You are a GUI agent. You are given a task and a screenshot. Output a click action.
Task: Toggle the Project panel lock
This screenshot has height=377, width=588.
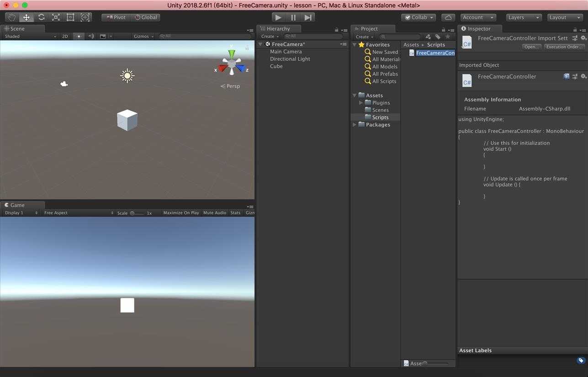click(444, 30)
